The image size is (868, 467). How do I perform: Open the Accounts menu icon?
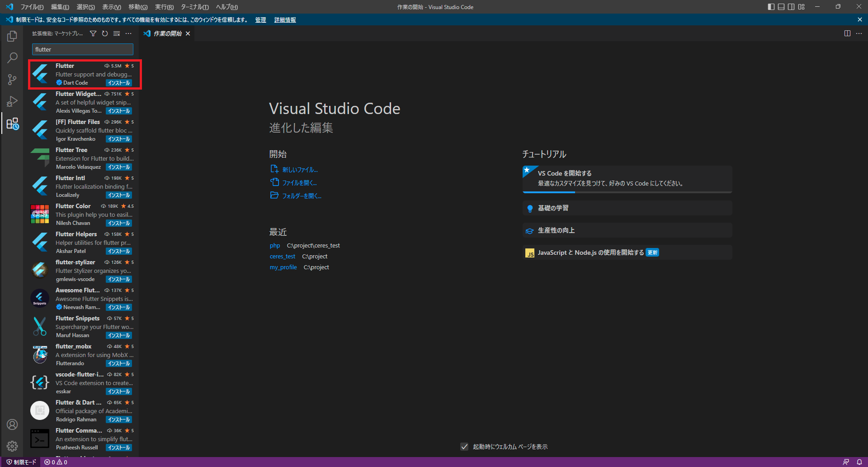[12, 424]
